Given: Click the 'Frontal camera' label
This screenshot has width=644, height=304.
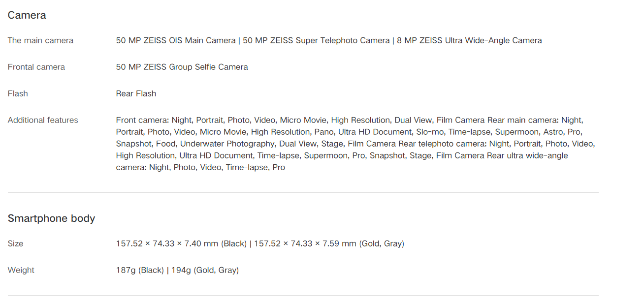Looking at the screenshot, I should tap(36, 67).
